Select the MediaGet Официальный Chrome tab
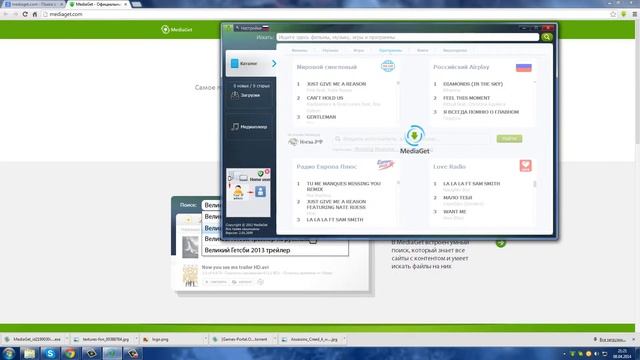 98,4
